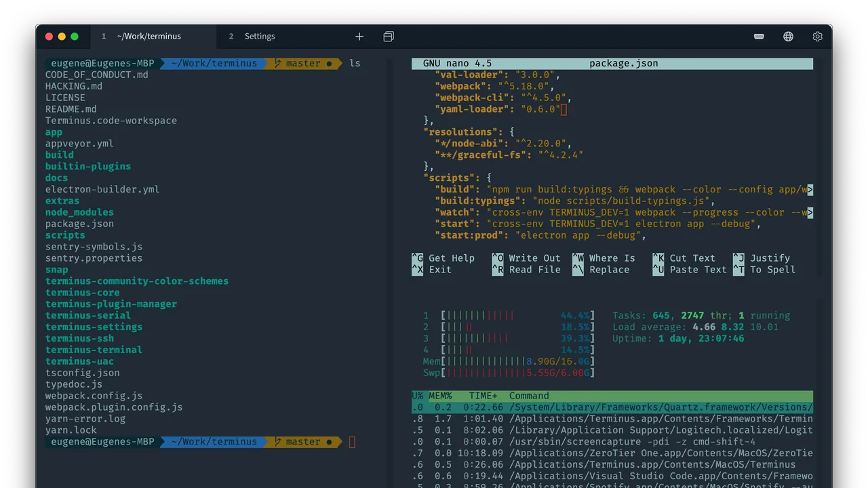Select the ZeroTier One process row in htop
Screen dimensions: 868x488
(612, 453)
